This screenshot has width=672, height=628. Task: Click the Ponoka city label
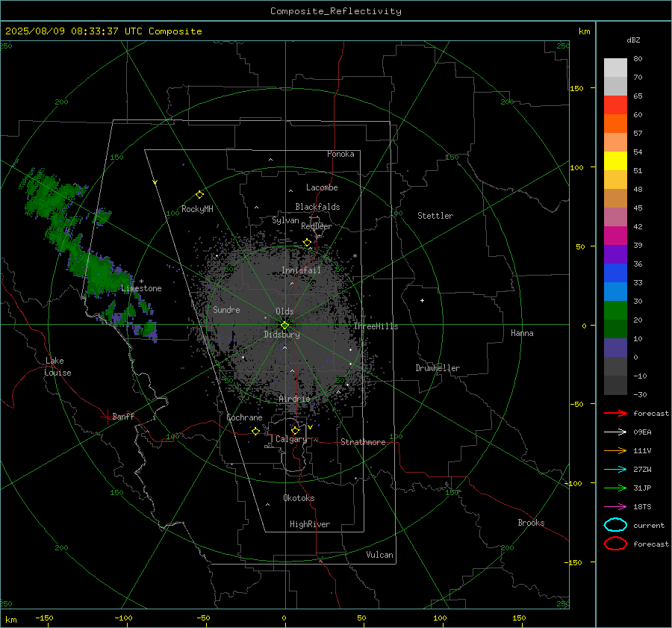tap(340, 154)
